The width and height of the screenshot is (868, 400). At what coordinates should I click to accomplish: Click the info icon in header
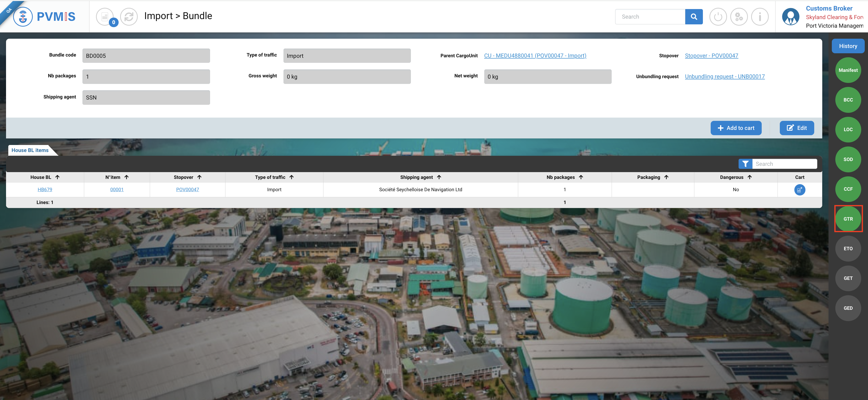(x=759, y=17)
